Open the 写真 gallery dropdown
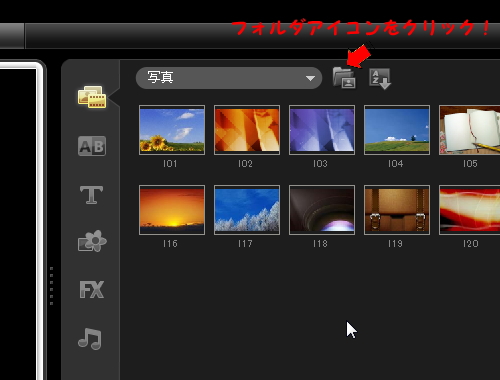 229,78
